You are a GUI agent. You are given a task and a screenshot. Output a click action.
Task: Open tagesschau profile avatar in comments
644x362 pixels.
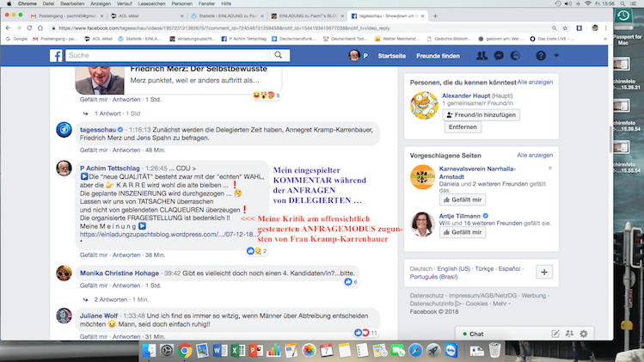[64, 130]
